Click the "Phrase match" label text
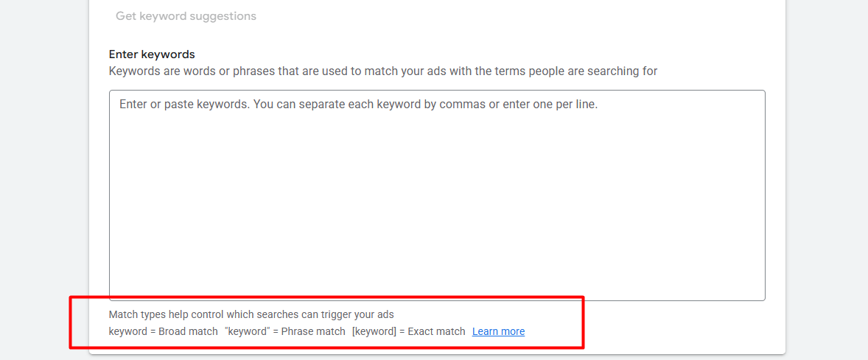The height and width of the screenshot is (360, 868). click(313, 331)
